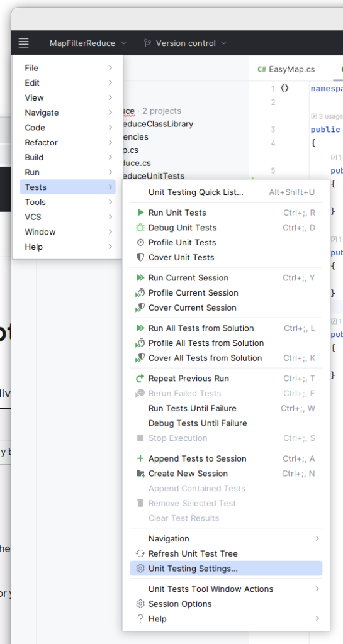Click the hamburger main menu icon
The image size is (343, 644).
(x=24, y=43)
